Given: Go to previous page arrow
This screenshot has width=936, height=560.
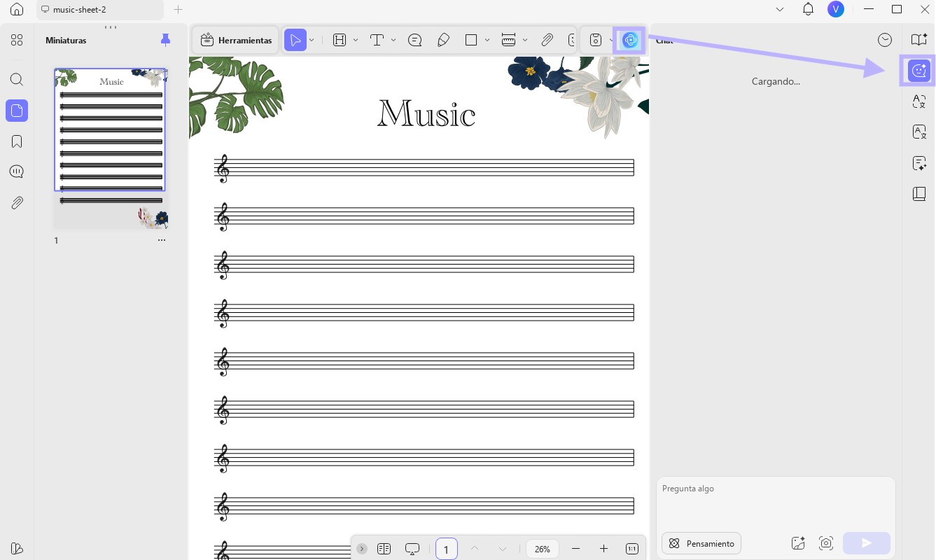Looking at the screenshot, I should click(475, 549).
